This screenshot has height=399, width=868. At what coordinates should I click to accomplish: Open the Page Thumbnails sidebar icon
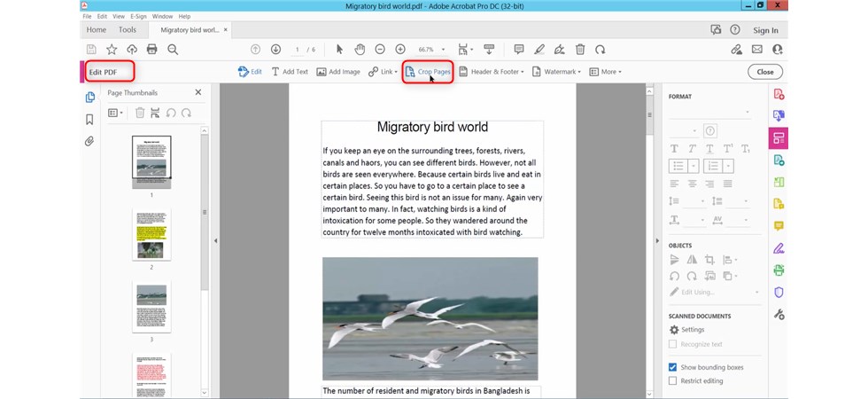click(x=89, y=98)
